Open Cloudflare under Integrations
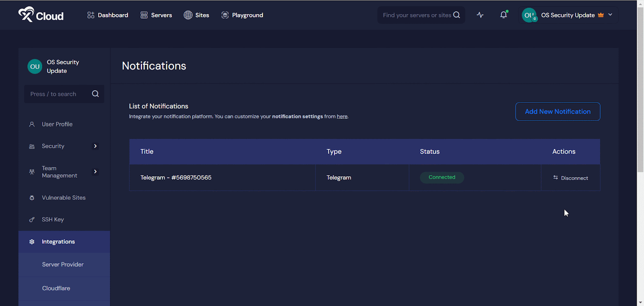This screenshot has width=644, height=306. pyautogui.click(x=64, y=288)
